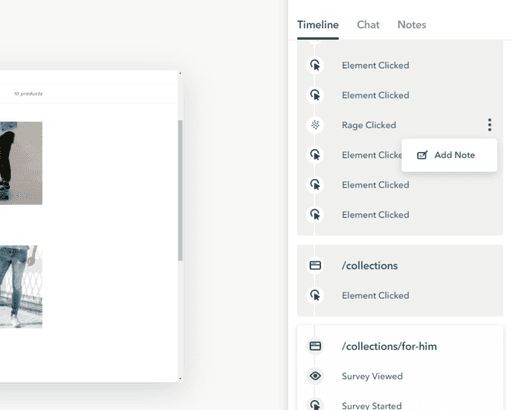Click the page icon beside /collections/for-him
This screenshot has height=410, width=512.
pyautogui.click(x=315, y=346)
